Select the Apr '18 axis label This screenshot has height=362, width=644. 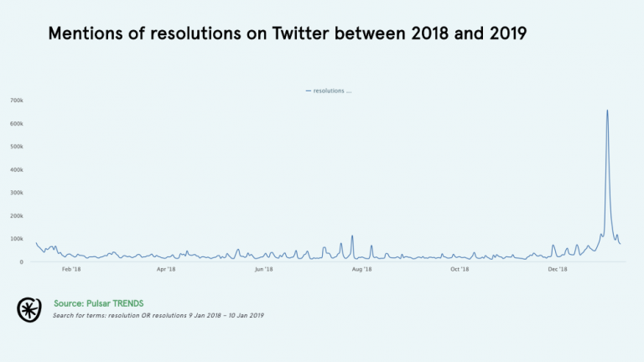[x=166, y=270]
